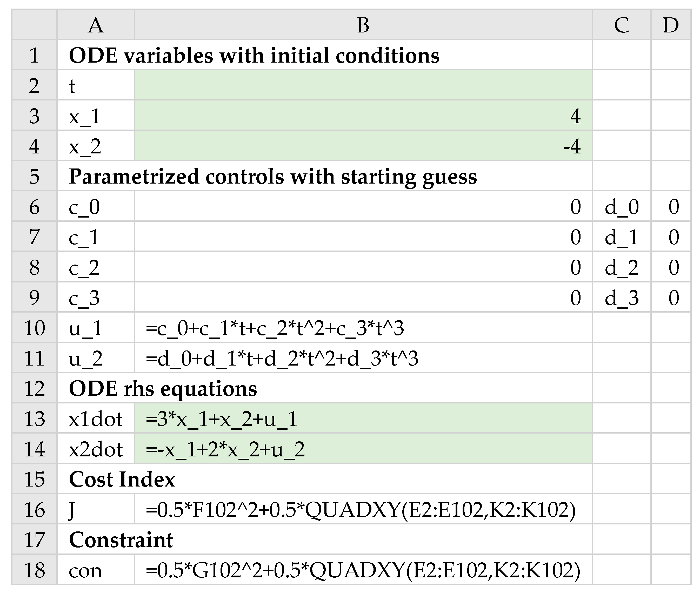Click x_1 initial value cell containing 4
Viewport: 700px width, 594px height.
[x=363, y=116]
